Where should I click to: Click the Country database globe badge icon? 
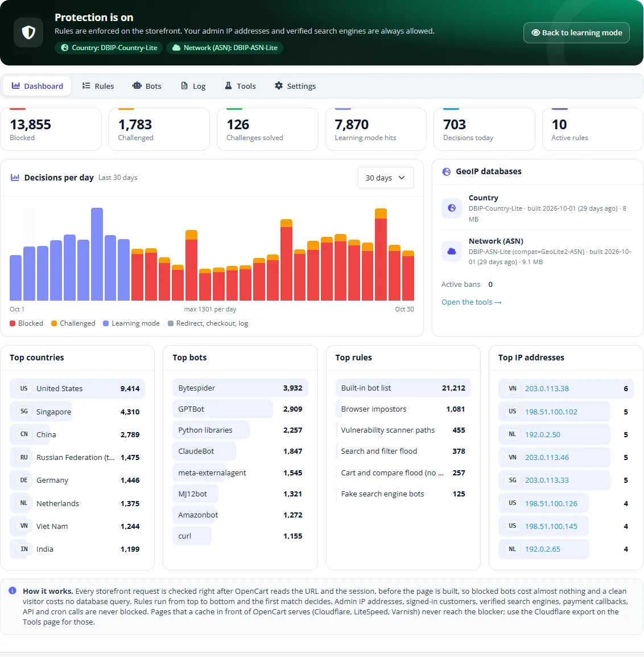(x=64, y=48)
